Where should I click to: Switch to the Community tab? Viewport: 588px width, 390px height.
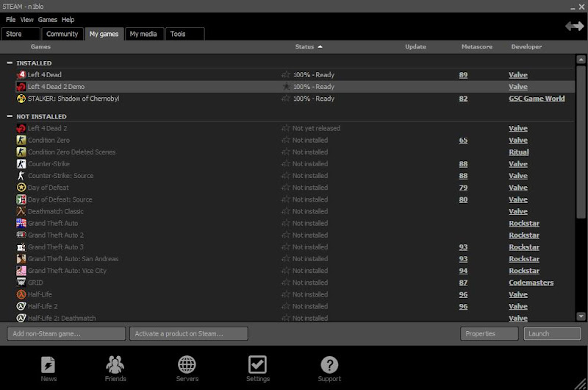tap(62, 34)
